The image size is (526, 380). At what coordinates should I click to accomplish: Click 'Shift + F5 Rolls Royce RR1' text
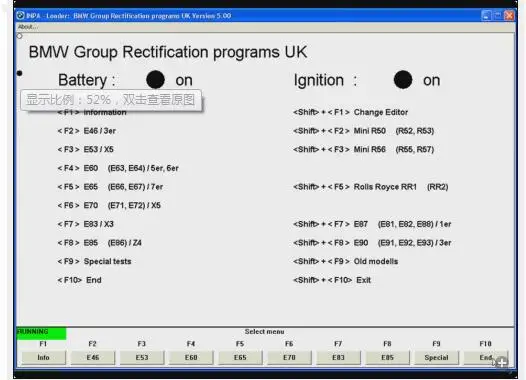[x=371, y=187]
